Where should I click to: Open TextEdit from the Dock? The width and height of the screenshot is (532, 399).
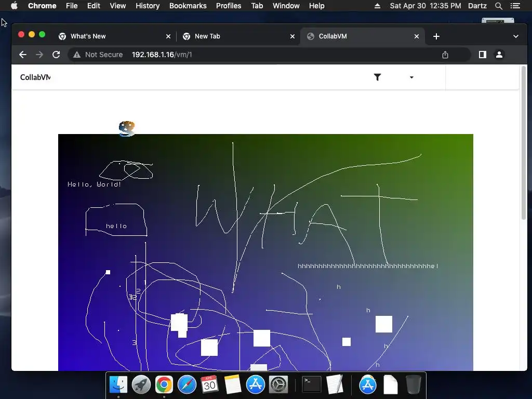(x=335, y=385)
